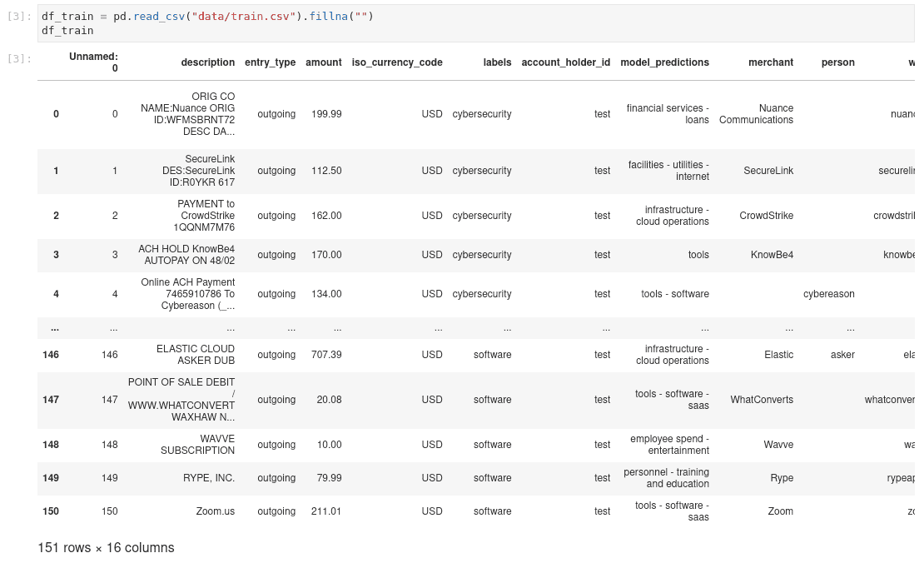
Task: Click merchant cell 'KnowBe4'
Action: pos(772,255)
